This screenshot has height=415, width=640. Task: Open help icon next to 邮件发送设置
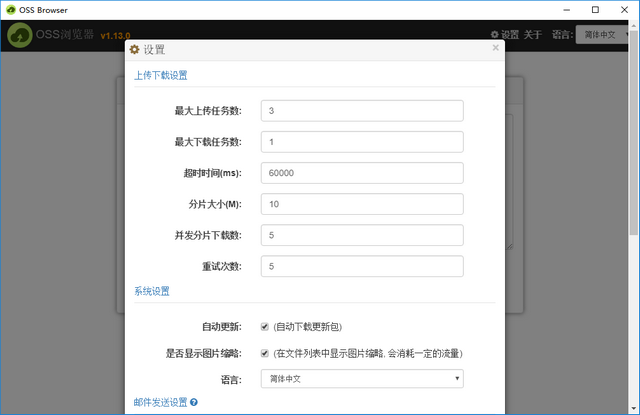194,402
